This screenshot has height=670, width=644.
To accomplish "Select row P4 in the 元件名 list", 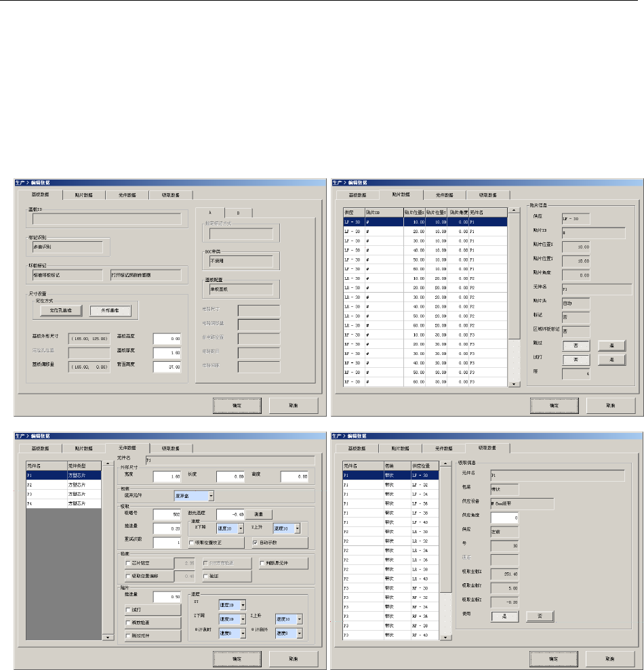I will (x=64, y=504).
